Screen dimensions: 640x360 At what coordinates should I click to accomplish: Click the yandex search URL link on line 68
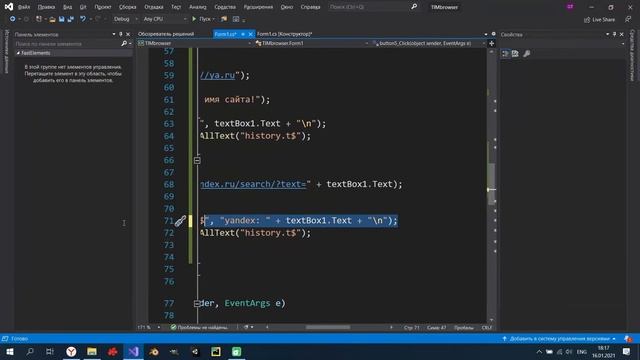point(253,184)
